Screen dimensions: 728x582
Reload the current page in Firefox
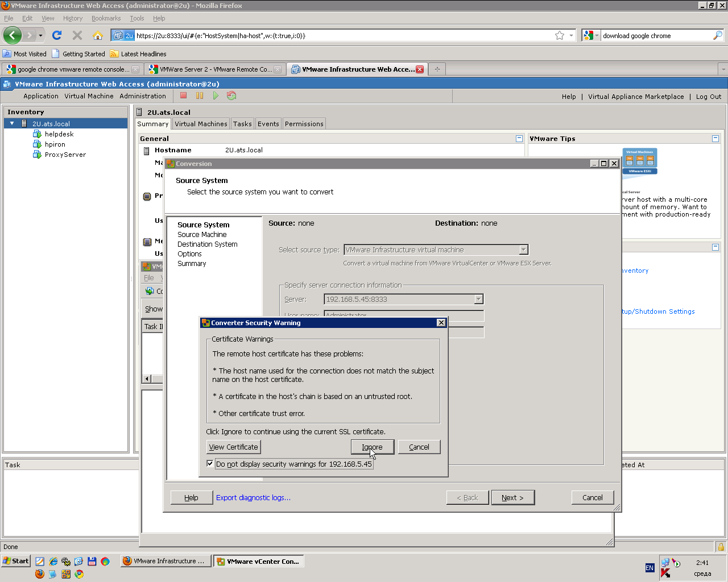point(57,35)
